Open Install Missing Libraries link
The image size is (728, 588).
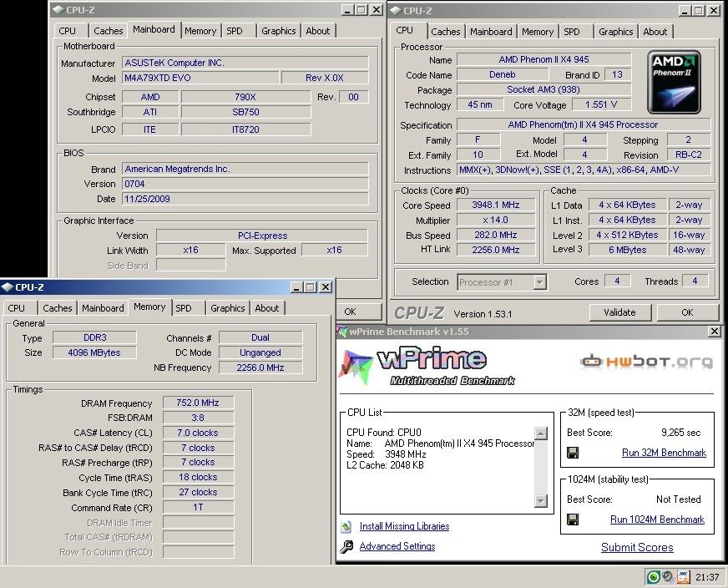tap(404, 526)
